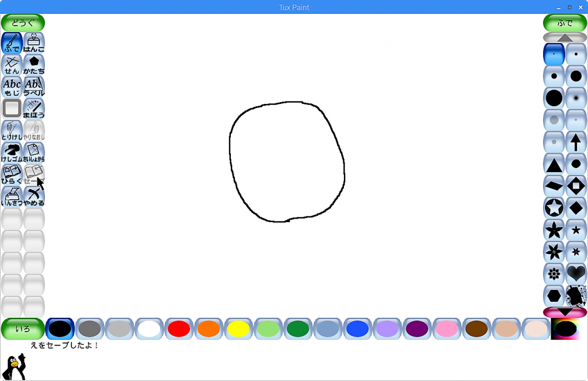588x381 pixels.
Task: Activate the もじ text tool
Action: coord(11,87)
